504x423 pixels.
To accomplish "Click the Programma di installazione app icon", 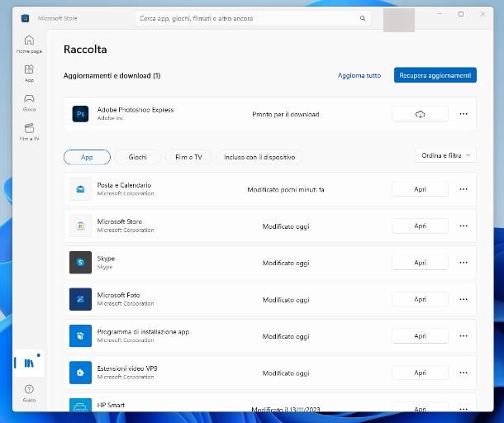I will point(80,336).
